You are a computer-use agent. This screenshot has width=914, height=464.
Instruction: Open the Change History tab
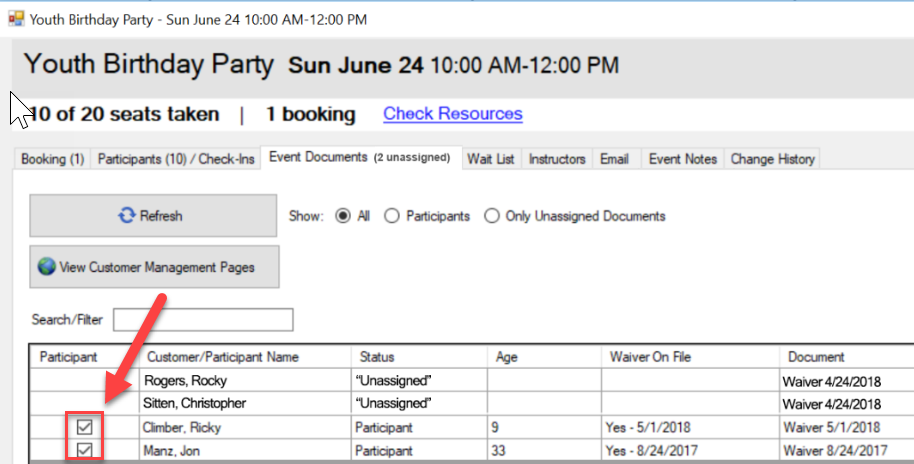[772, 159]
